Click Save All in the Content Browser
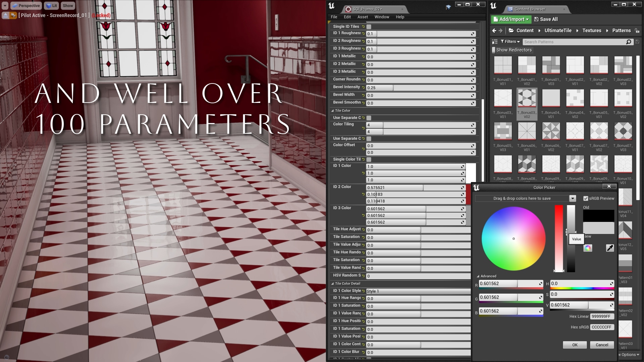Viewport: 644px width, 362px height. point(546,19)
